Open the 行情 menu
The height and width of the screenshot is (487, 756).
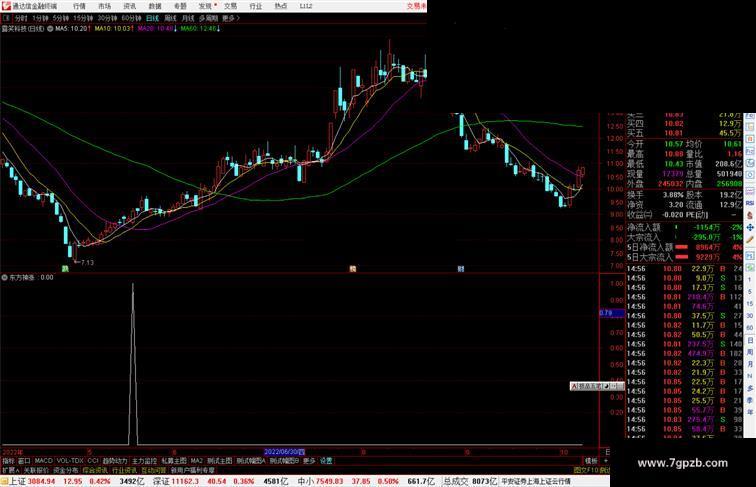click(79, 6)
